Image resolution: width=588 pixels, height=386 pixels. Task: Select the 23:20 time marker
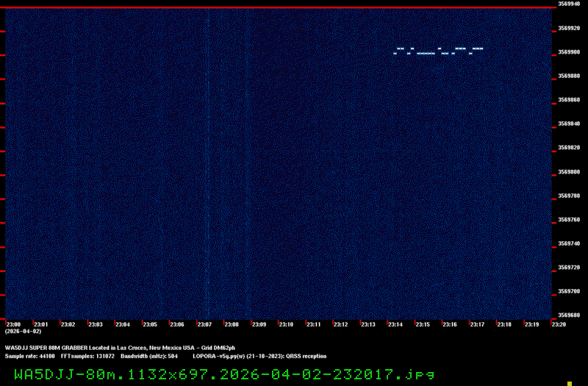[559, 324]
